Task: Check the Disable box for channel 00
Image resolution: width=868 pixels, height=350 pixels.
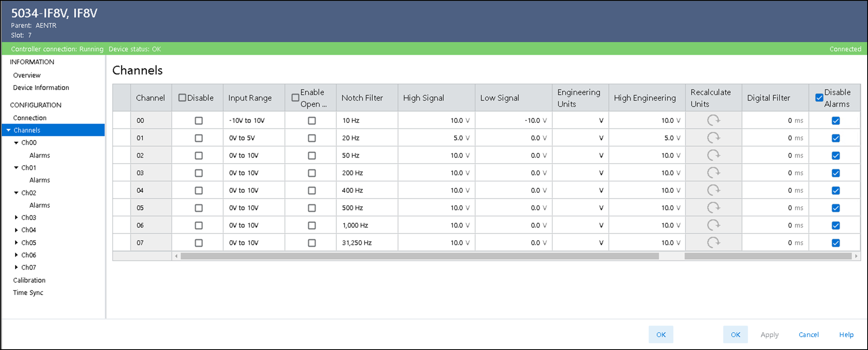Action: pos(199,121)
